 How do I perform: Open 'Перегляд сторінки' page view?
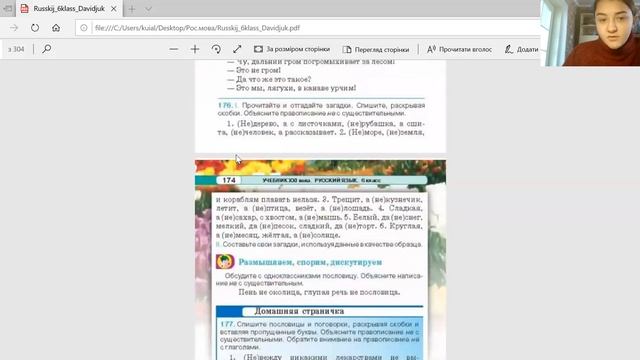click(376, 49)
